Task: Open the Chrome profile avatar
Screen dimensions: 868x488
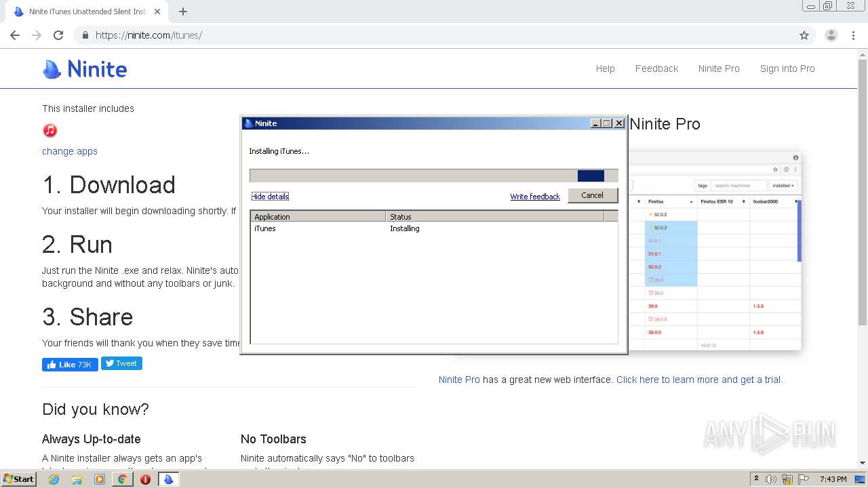Action: point(831,35)
